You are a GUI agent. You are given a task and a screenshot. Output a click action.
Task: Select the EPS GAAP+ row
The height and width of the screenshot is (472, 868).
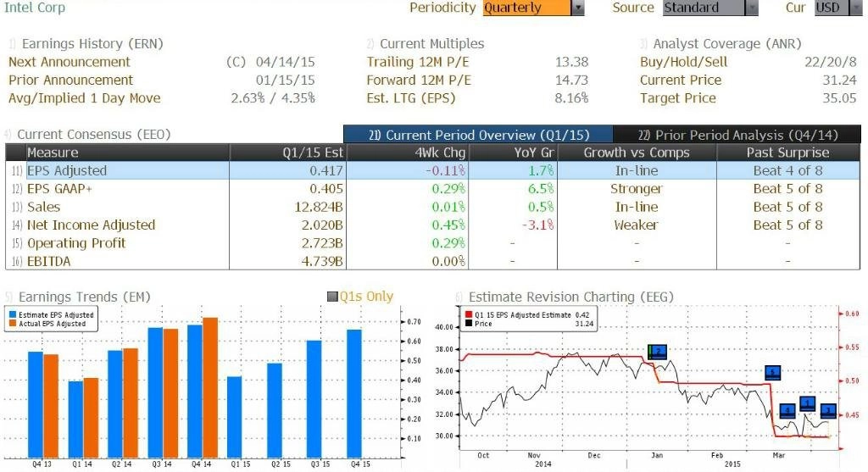433,189
